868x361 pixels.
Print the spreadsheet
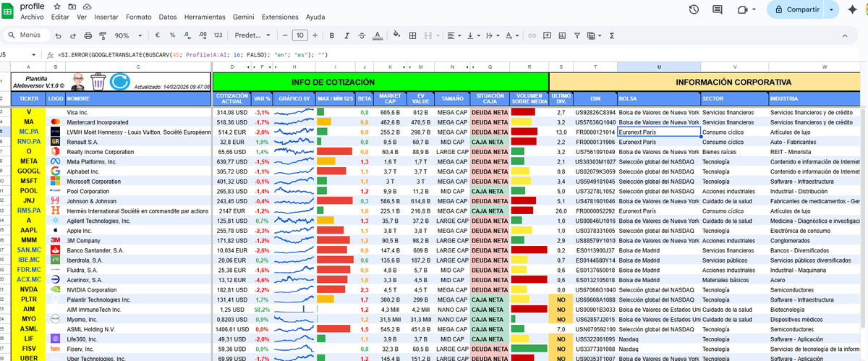point(88,35)
